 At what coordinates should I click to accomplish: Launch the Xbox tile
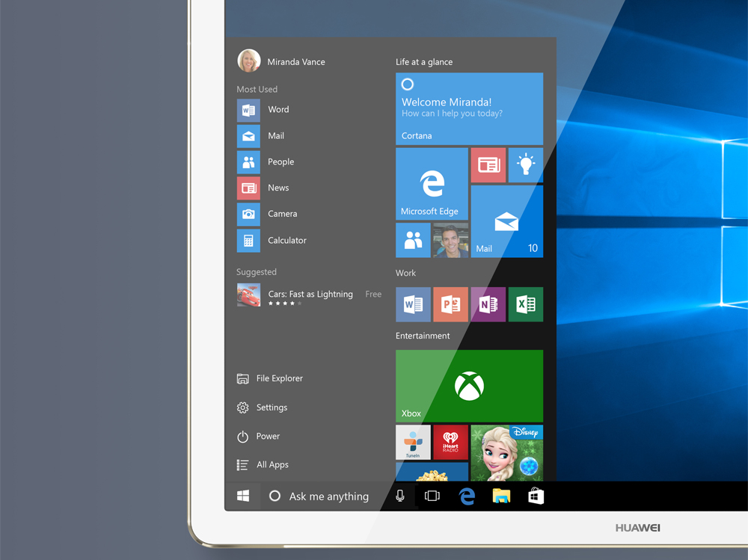tap(469, 386)
